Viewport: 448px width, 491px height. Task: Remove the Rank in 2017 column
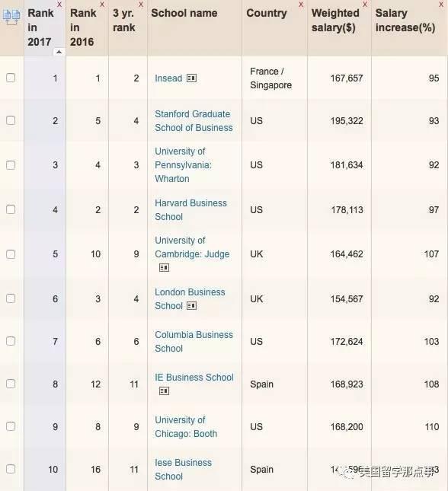click(x=59, y=5)
